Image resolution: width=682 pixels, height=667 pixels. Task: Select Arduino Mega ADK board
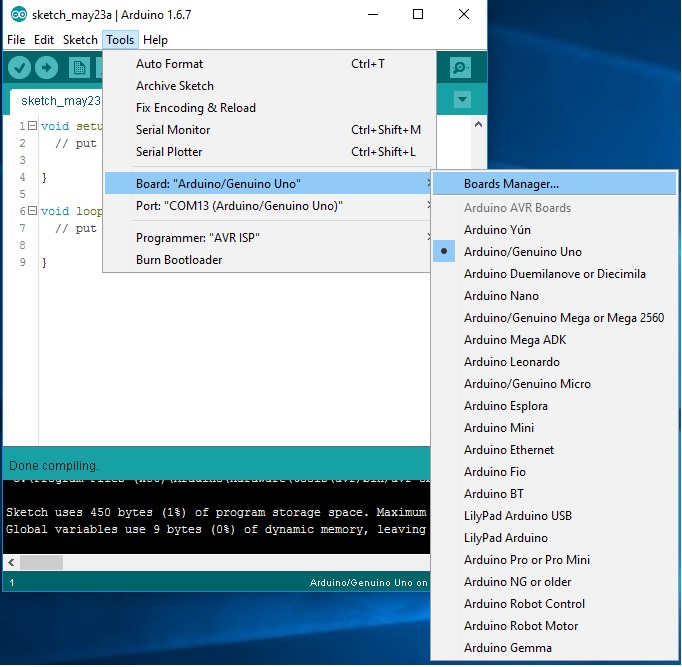coord(555,340)
